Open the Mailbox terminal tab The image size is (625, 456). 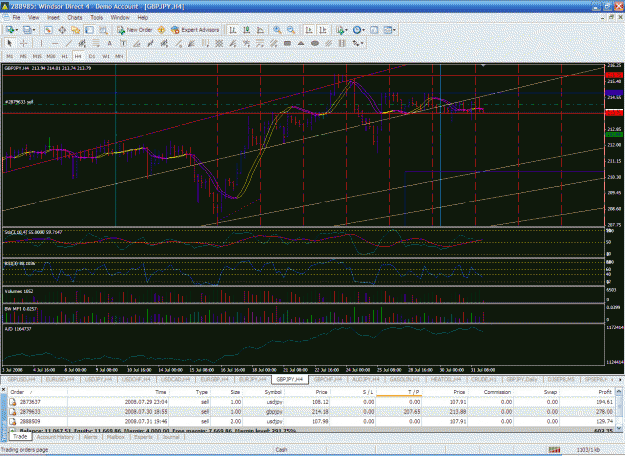(116, 437)
